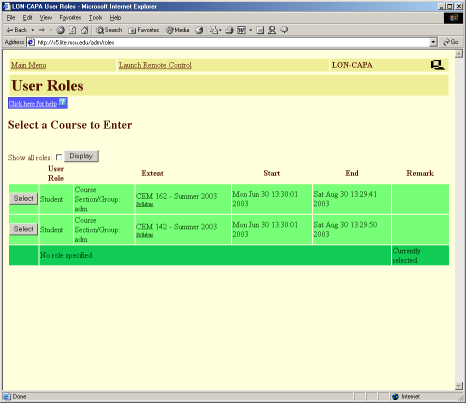Click the Display button

(x=81, y=156)
